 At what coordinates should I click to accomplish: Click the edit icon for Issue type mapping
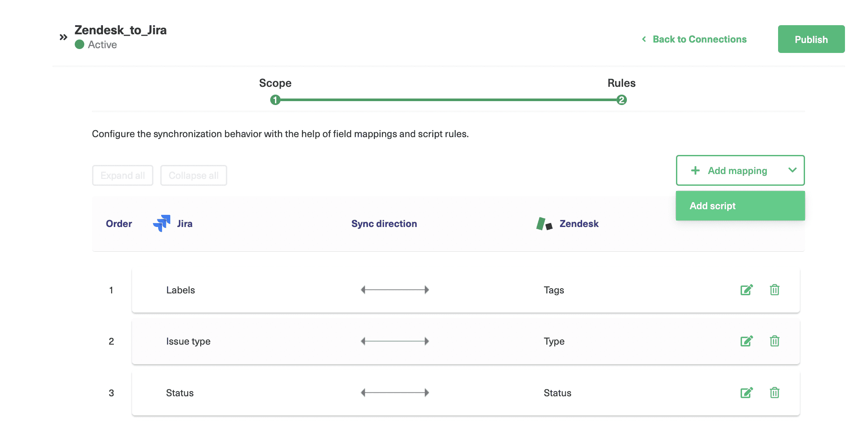point(747,341)
